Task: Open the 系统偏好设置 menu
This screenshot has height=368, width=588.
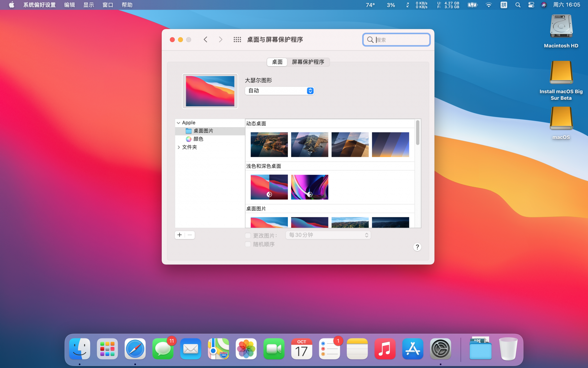Action: click(x=39, y=5)
